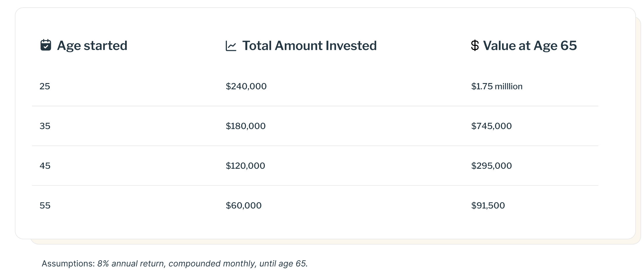Click the age 35 cell
Screen dimensions: 644x280
click(45, 126)
